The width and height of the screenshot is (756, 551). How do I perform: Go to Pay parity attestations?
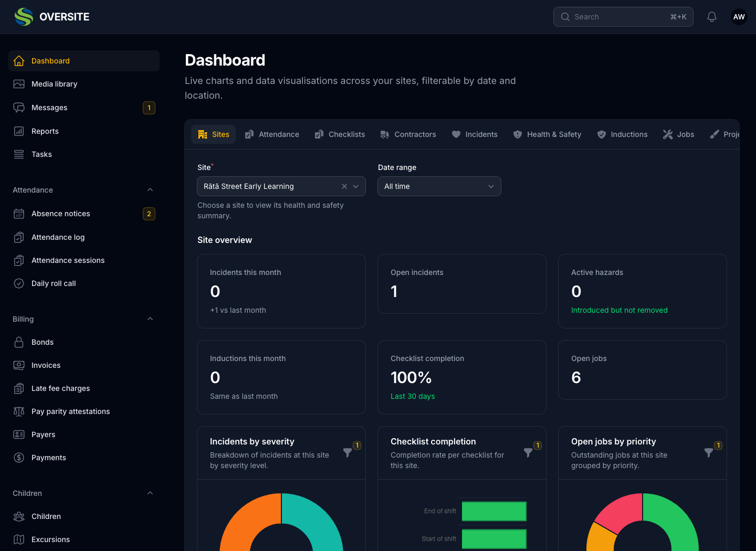coord(84,411)
